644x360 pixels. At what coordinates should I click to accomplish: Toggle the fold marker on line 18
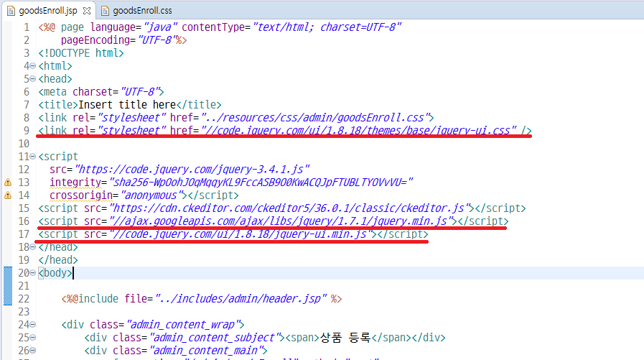pyautogui.click(x=33, y=247)
